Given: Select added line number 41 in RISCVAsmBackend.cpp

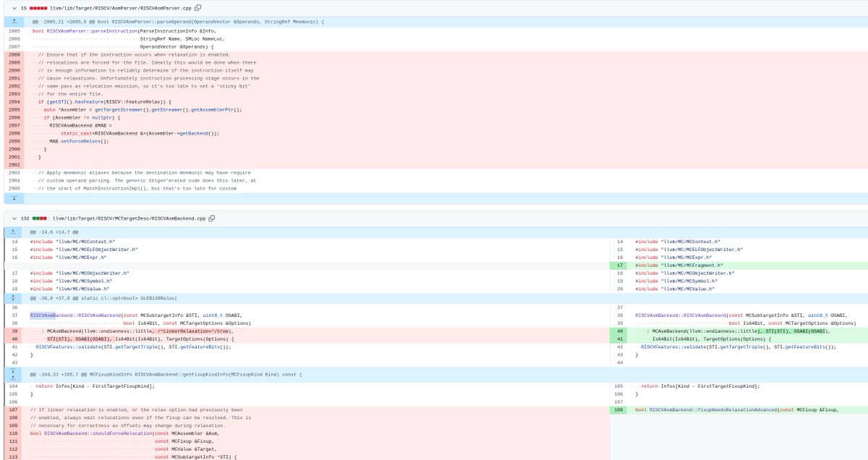Looking at the screenshot, I should pyautogui.click(x=620, y=339).
